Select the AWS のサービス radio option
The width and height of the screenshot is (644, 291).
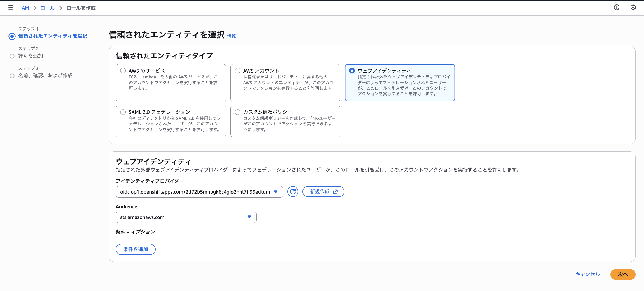click(123, 71)
